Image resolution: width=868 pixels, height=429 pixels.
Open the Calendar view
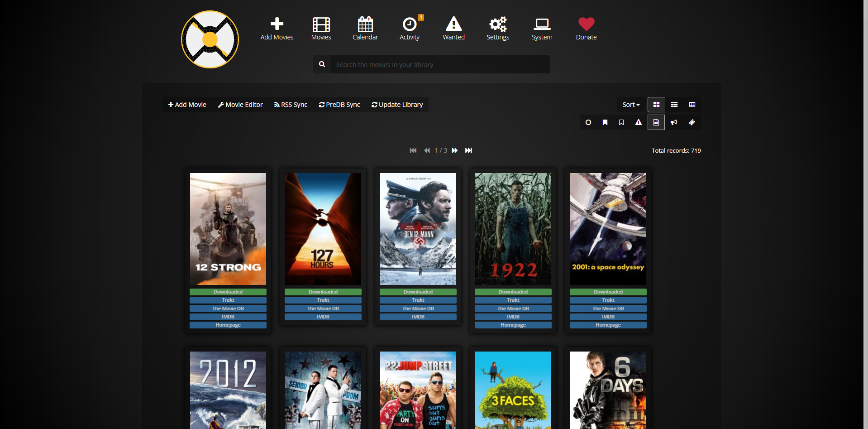click(365, 29)
